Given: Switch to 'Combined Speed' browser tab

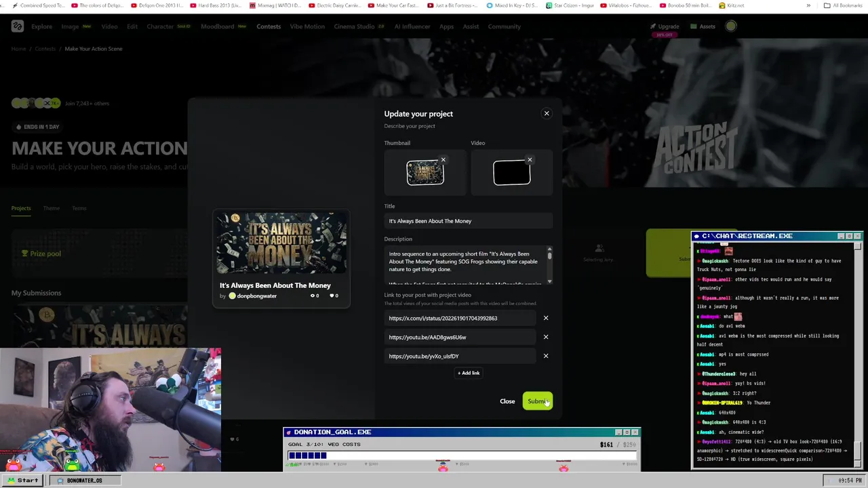Looking at the screenshot, I should tap(37, 5).
